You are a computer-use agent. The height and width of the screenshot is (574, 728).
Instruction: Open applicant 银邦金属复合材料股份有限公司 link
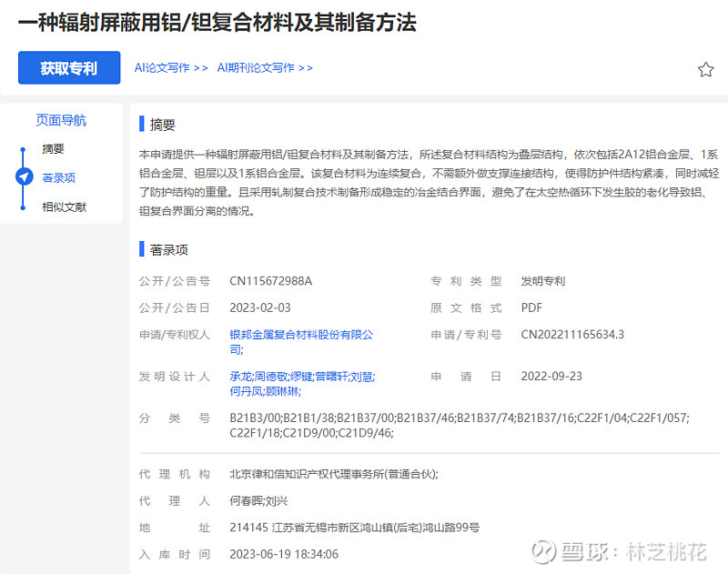[x=300, y=334]
